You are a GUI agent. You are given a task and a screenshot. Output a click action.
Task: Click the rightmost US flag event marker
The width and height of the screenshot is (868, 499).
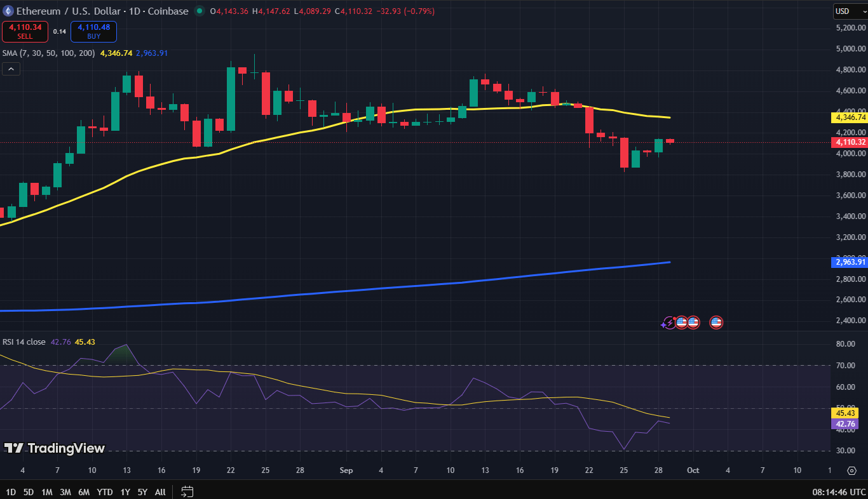point(716,323)
